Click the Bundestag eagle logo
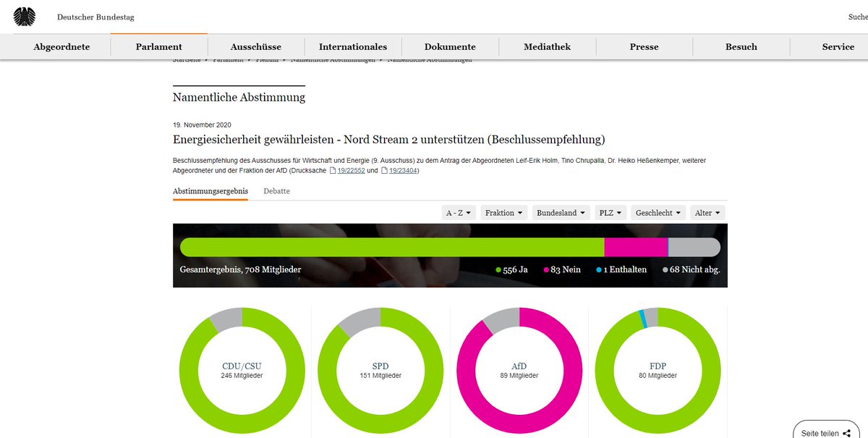868x438 pixels. (25, 17)
